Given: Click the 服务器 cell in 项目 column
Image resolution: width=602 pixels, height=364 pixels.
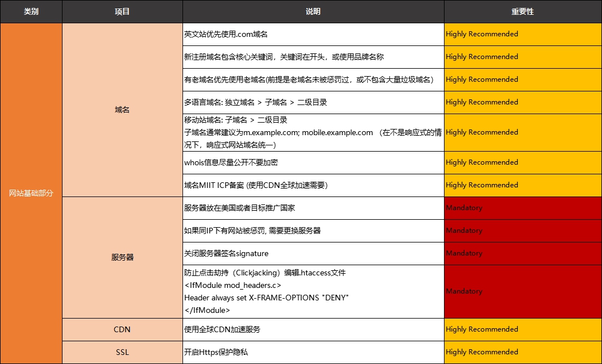Looking at the screenshot, I should [x=122, y=257].
